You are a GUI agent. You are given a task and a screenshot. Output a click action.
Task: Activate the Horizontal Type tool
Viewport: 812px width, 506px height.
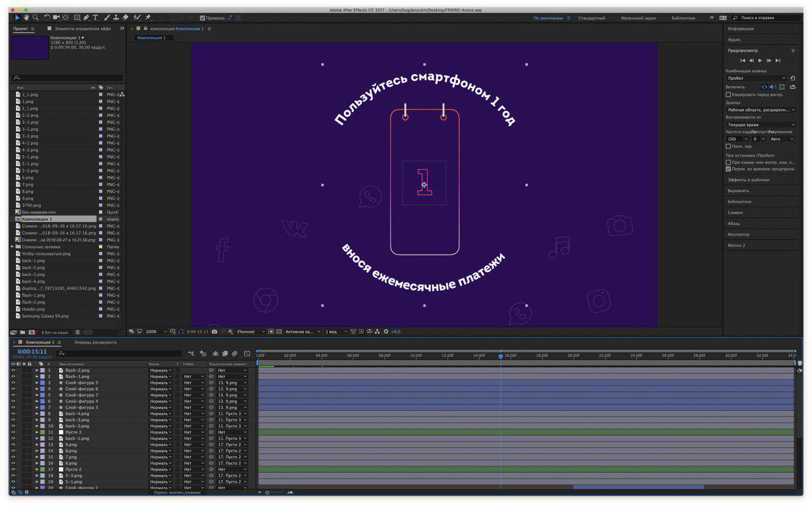(96, 18)
